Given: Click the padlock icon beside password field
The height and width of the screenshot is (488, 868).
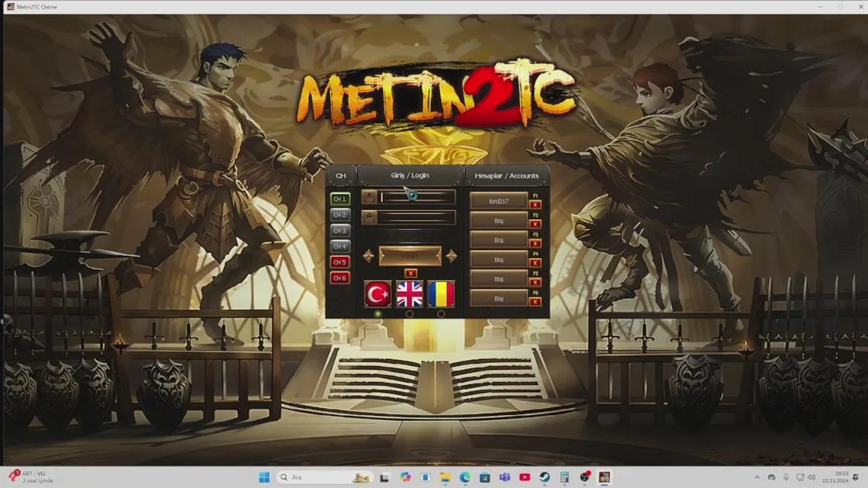Looking at the screenshot, I should tap(369, 218).
